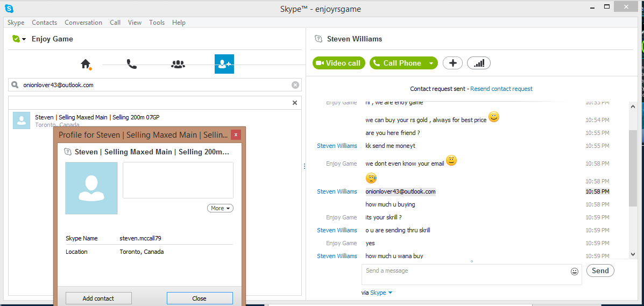Click the sad sweating emoticon message
This screenshot has width=644, height=306.
click(x=371, y=178)
